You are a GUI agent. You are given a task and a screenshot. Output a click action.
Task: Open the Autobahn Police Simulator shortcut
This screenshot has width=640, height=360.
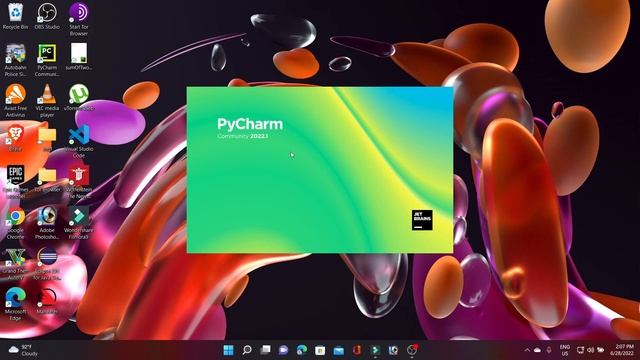[15, 60]
